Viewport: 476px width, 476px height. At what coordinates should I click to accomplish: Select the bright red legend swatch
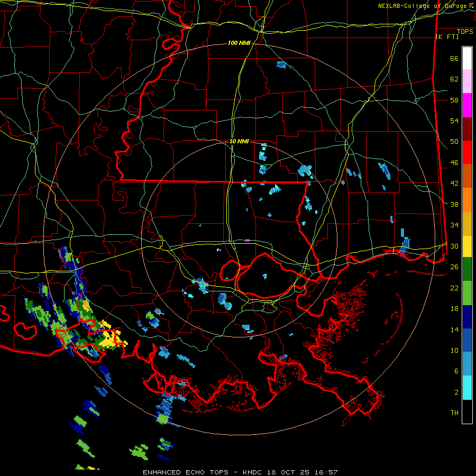(467, 152)
